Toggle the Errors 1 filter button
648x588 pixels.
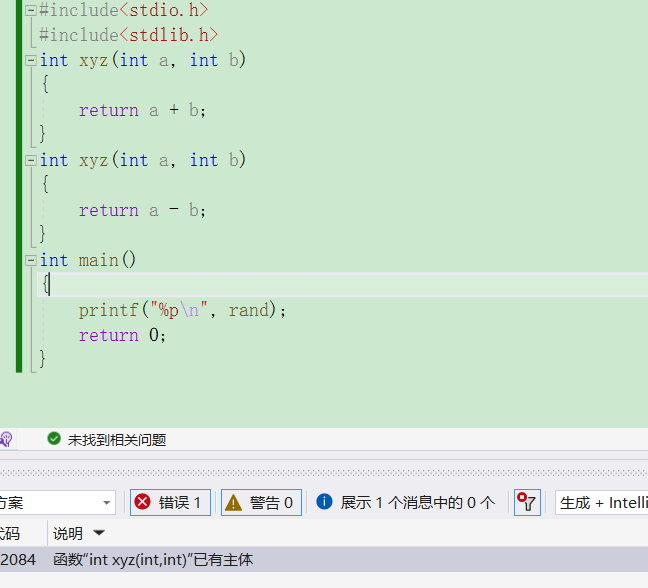point(170,502)
